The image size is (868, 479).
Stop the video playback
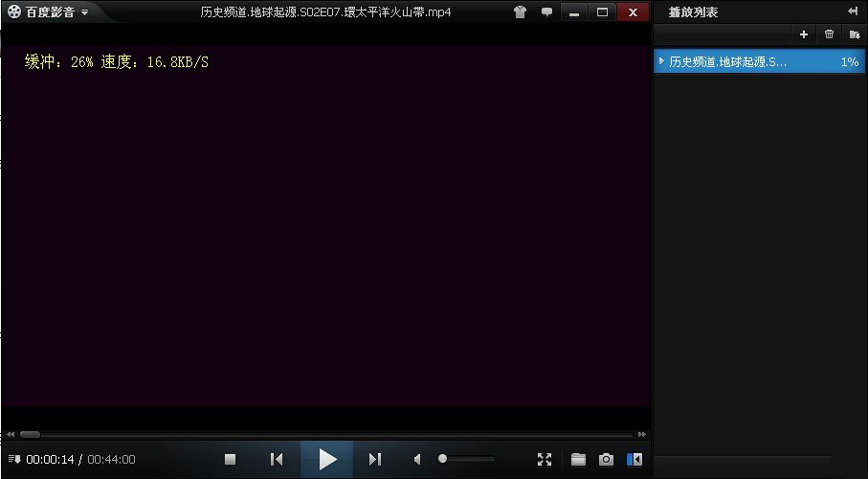(x=230, y=460)
